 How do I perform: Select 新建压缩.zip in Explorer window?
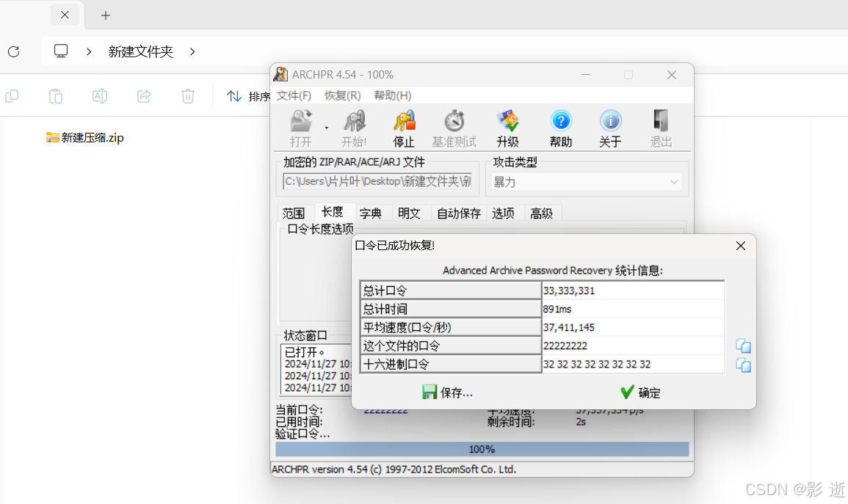[x=85, y=138]
